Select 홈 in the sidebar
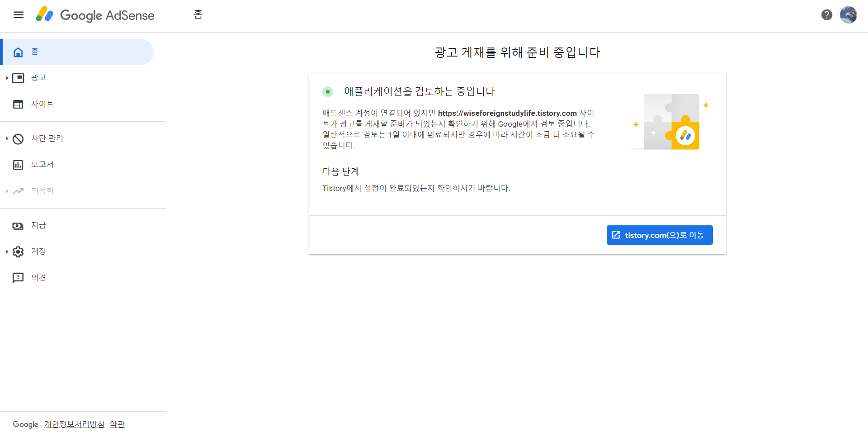The width and height of the screenshot is (868, 433). coord(78,52)
